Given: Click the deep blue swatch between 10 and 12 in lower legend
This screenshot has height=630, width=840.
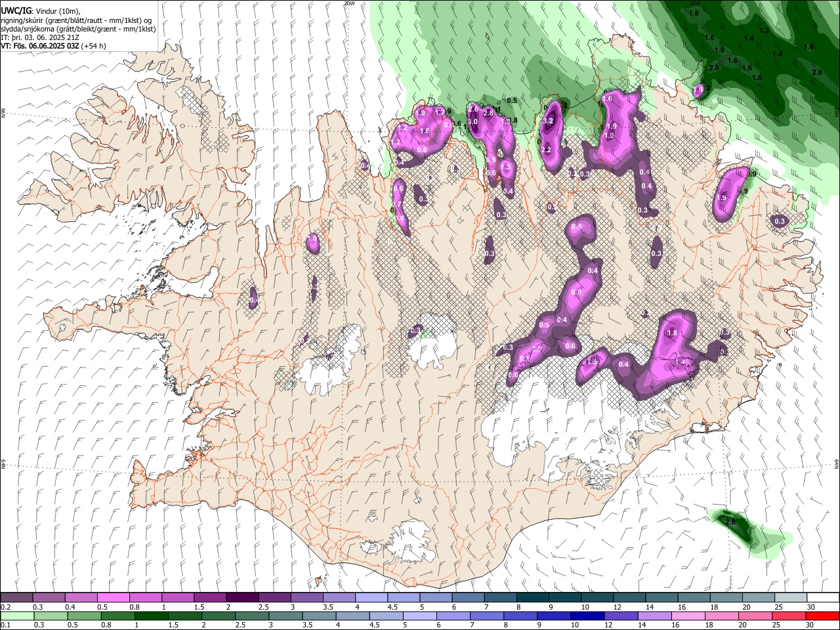Looking at the screenshot, I should pos(586,616).
